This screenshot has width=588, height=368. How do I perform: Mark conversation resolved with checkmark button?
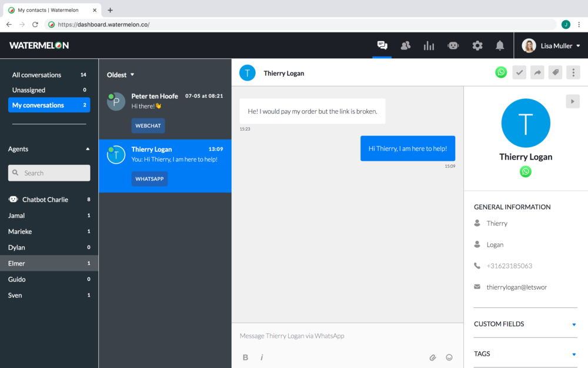click(519, 72)
